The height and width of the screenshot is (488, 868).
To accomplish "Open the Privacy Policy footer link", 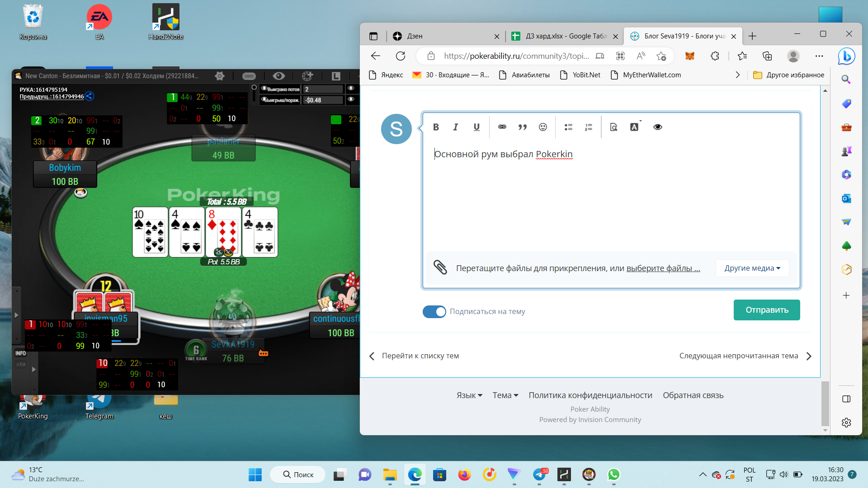I will click(590, 395).
